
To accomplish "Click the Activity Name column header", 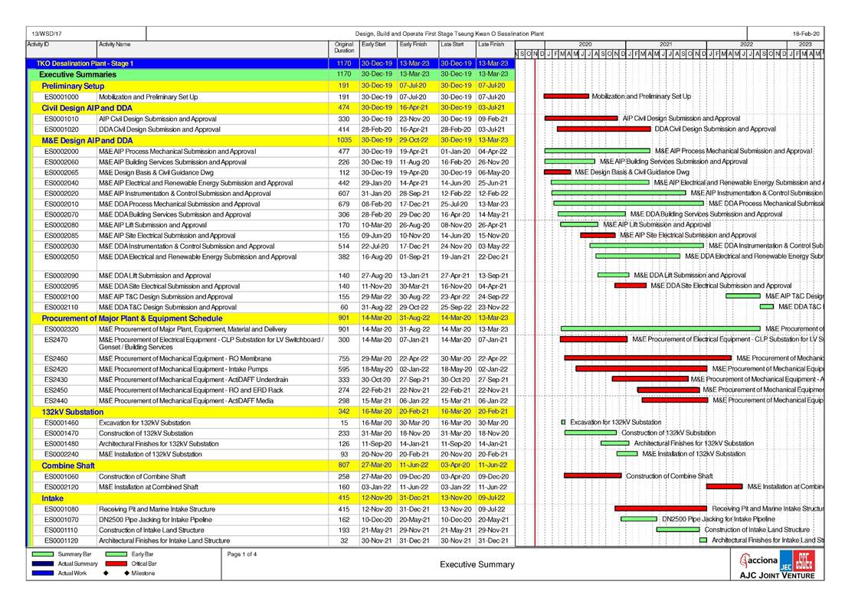I will (x=114, y=44).
